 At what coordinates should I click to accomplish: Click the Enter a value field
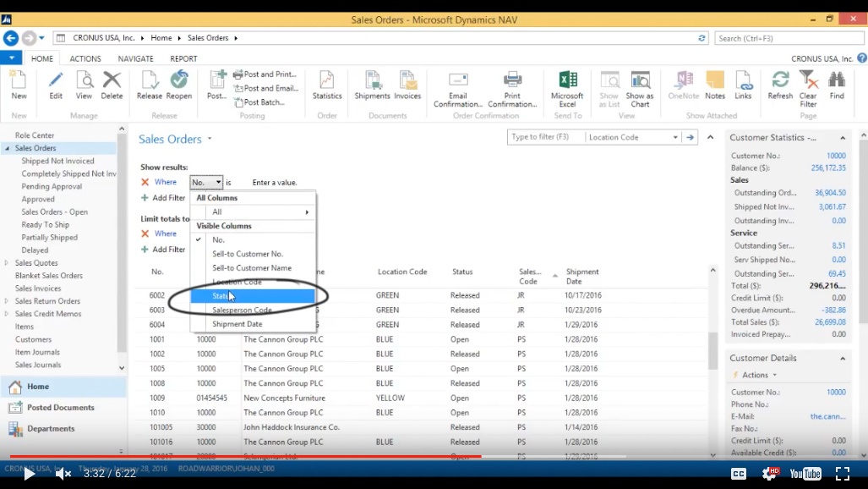pos(275,183)
